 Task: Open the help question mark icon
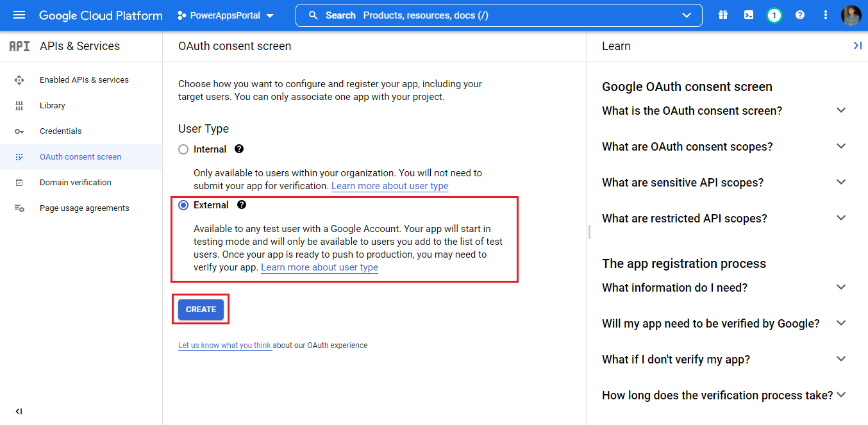(x=800, y=15)
